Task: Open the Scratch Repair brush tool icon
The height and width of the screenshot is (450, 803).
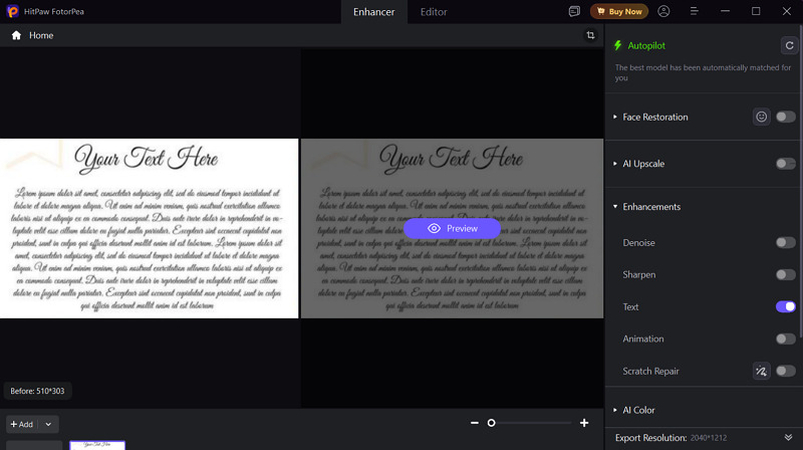Action: [x=762, y=371]
